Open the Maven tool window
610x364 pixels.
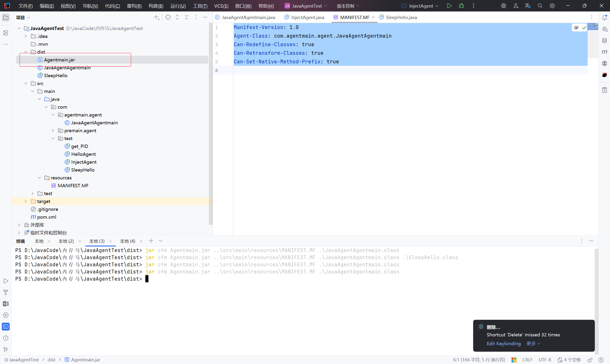click(604, 52)
